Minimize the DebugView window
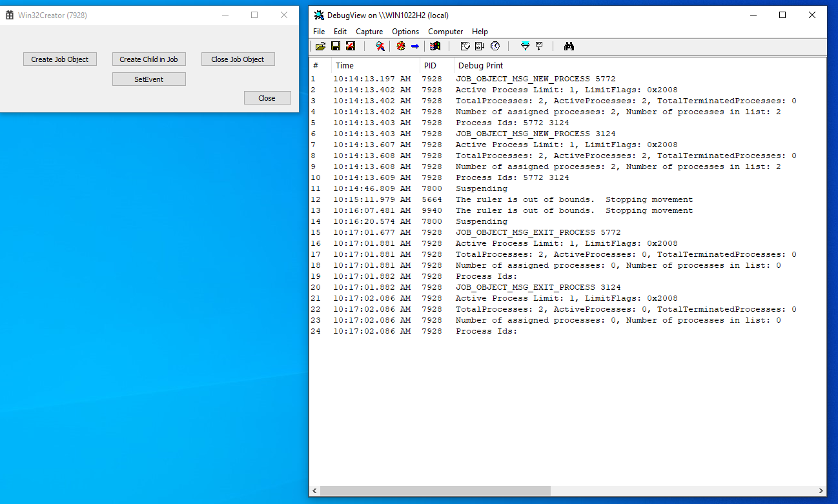Viewport: 838px width, 504px height. (x=753, y=15)
